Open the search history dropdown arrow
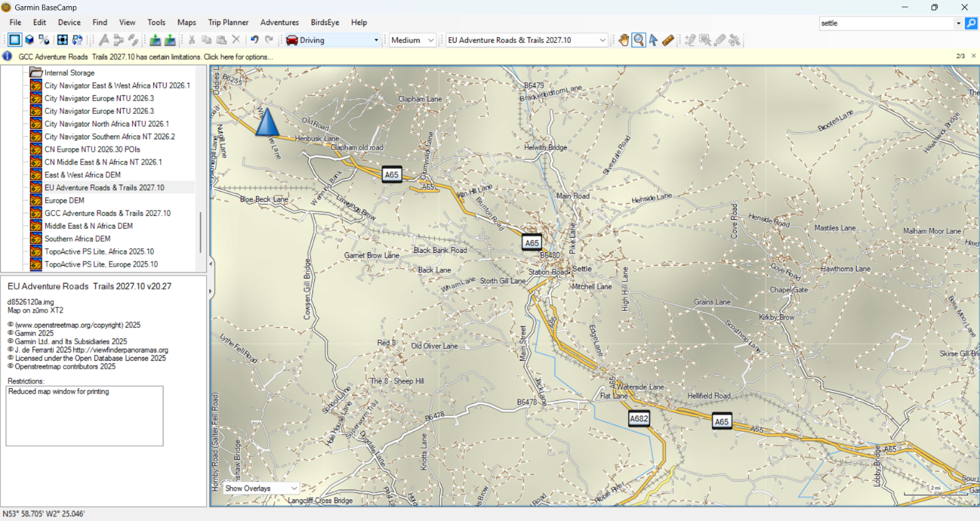Screen dimensions: 980x521 click(x=959, y=23)
